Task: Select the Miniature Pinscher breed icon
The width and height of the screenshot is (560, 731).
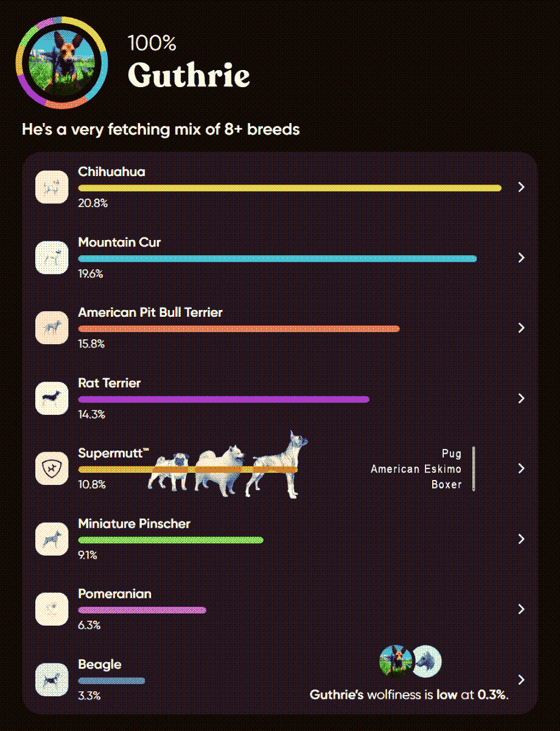Action: [51, 539]
